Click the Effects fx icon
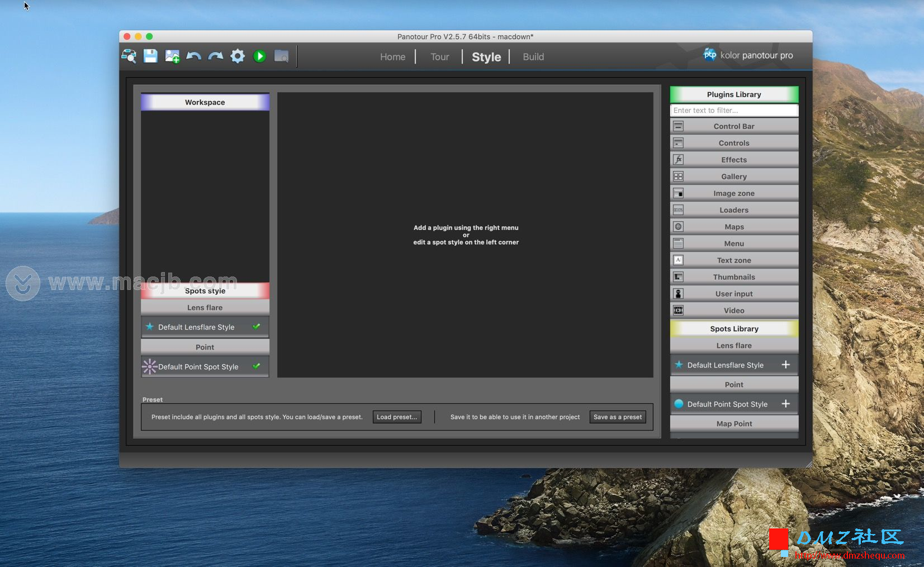Image resolution: width=924 pixels, height=567 pixels. tap(678, 160)
